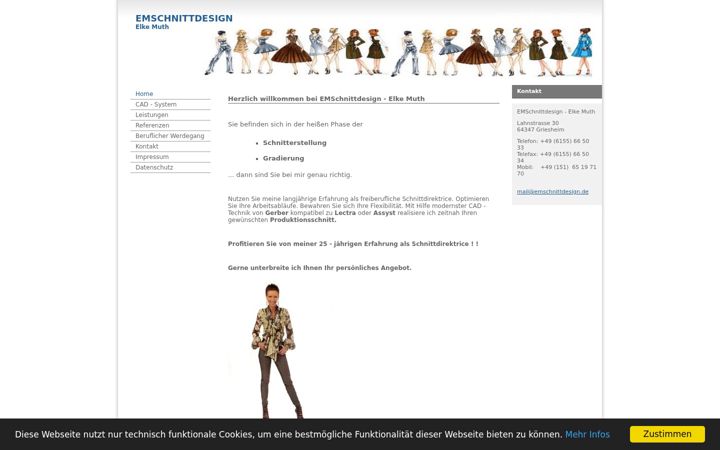Screen dimensions: 720x450
Task: Click the photo of the woman in patterned blouse
Action: pyautogui.click(x=277, y=351)
